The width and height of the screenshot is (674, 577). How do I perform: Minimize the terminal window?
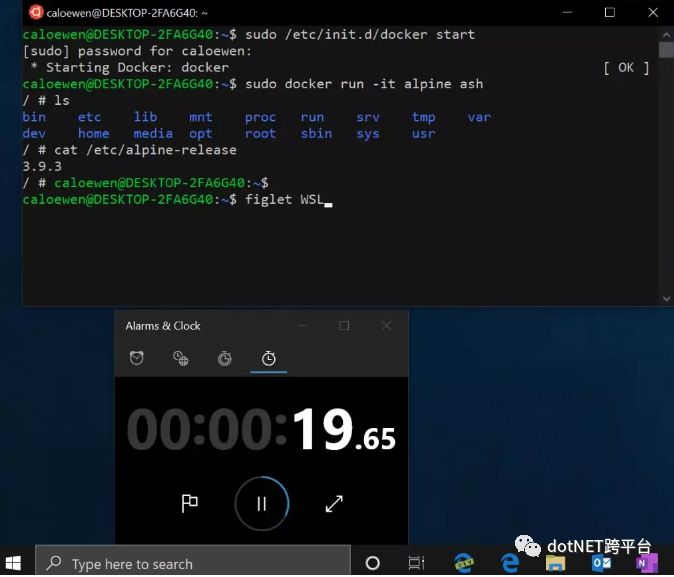(567, 12)
